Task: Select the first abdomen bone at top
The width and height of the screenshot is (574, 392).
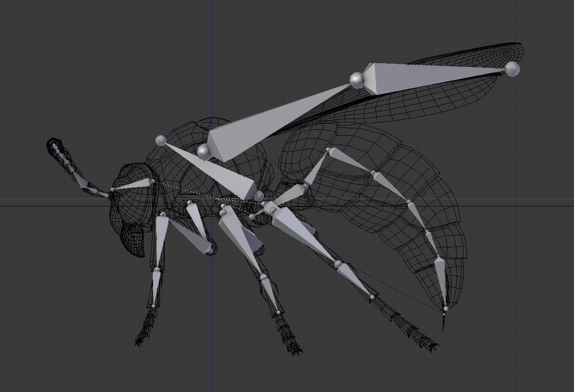Action: pos(351,160)
